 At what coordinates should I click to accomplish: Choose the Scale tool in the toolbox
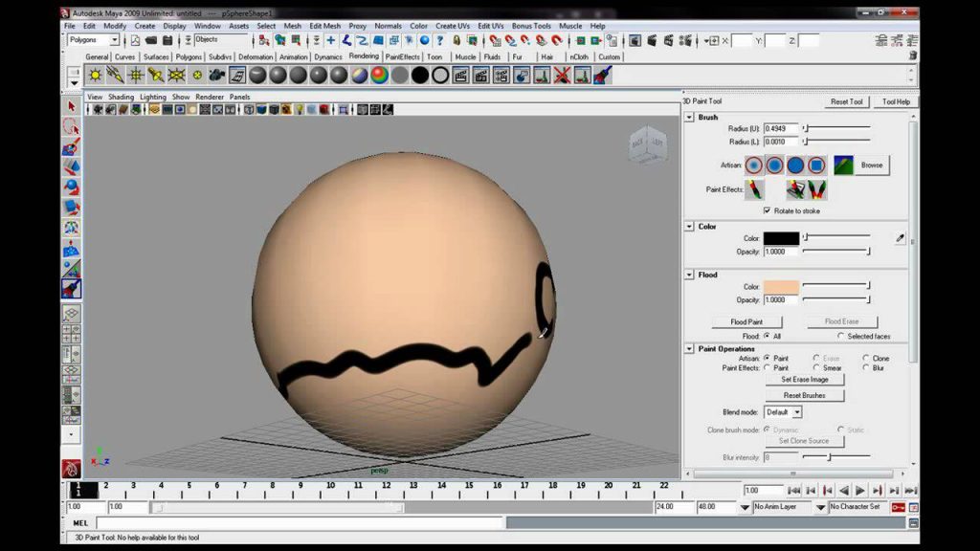[x=71, y=207]
